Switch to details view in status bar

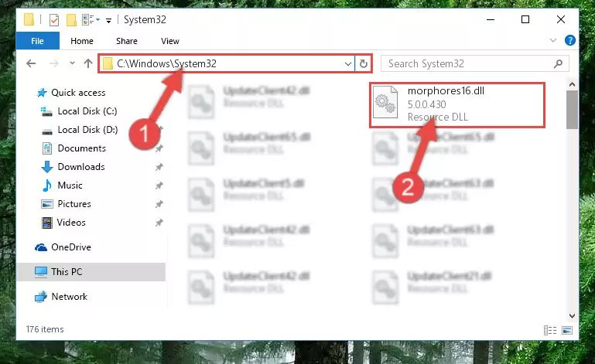coord(550,330)
